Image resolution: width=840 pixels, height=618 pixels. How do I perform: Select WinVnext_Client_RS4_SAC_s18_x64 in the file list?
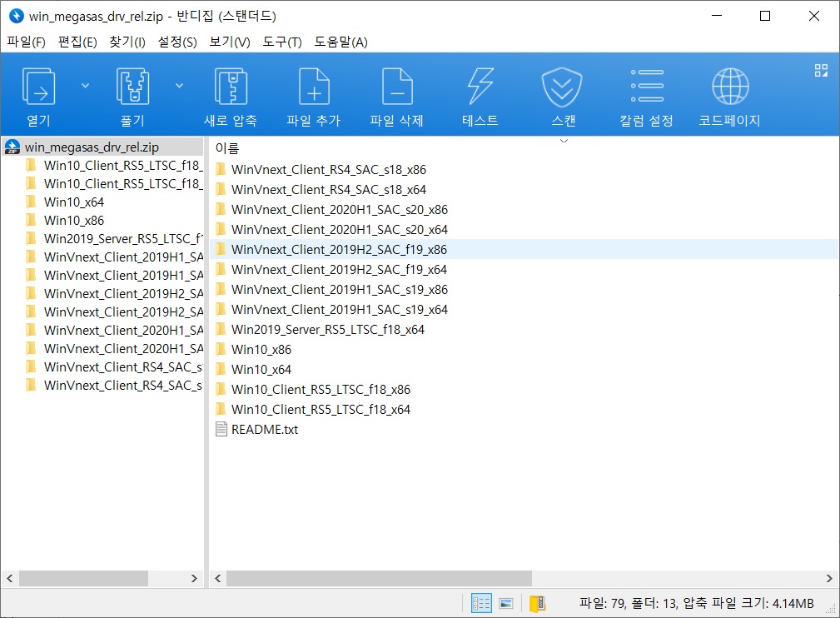[x=329, y=190]
